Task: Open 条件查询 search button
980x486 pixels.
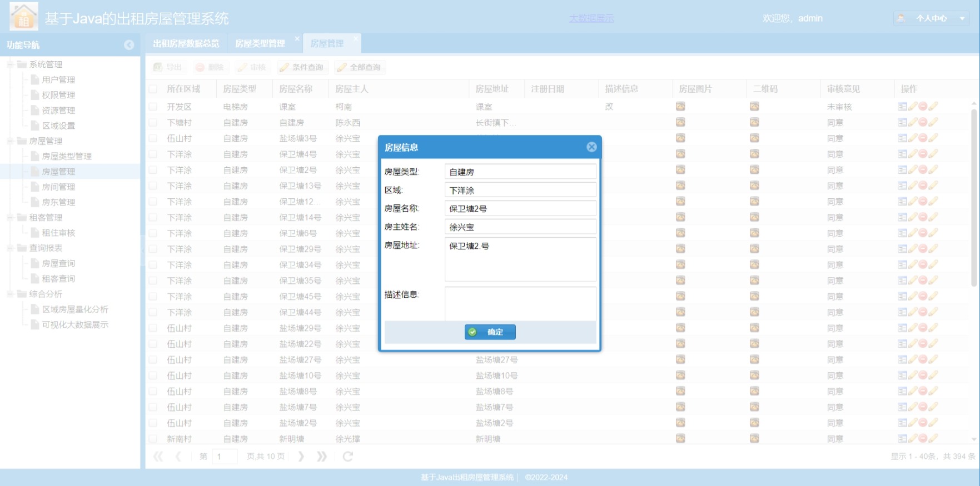Action: click(x=301, y=67)
